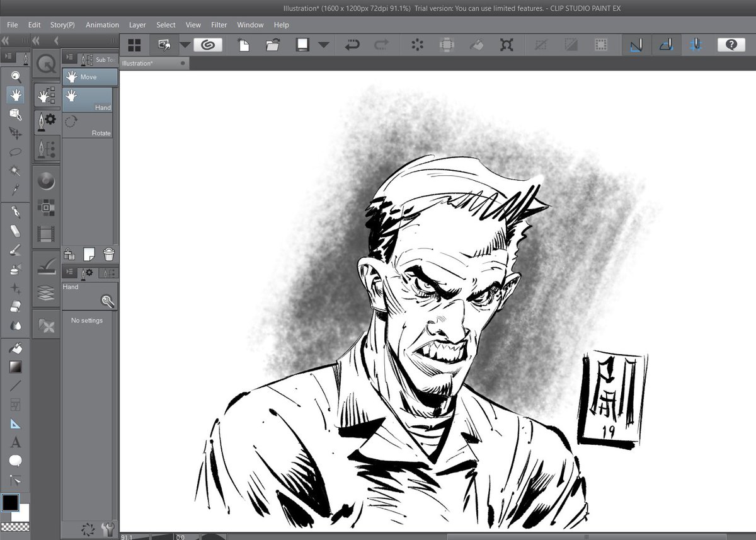Select the Text tool
756x540 pixels.
click(x=16, y=442)
